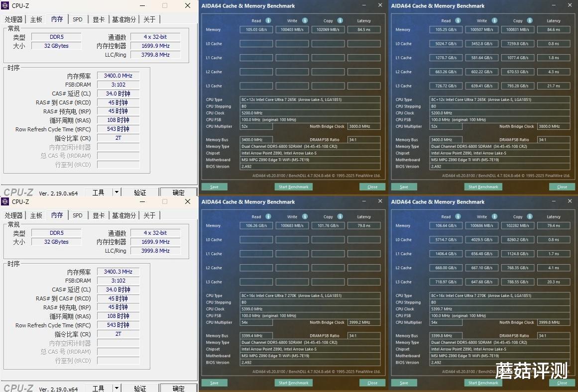Open 处理器 tab in 3799.8 MHz CPU-Z window
The width and height of the screenshot is (578, 392).
pyautogui.click(x=13, y=19)
